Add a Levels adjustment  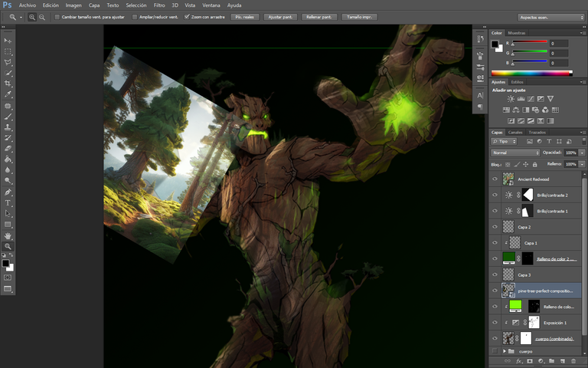521,99
